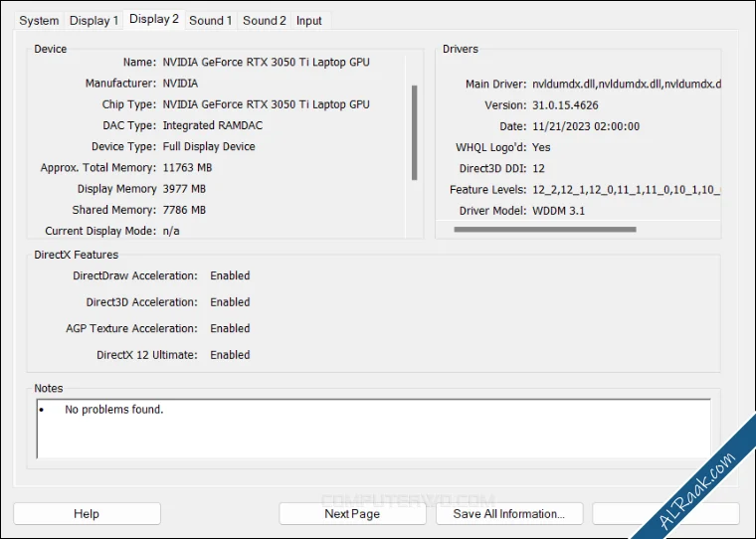756x539 pixels.
Task: Click the DirectDraw Acceleration Enabled status
Action: tap(230, 275)
